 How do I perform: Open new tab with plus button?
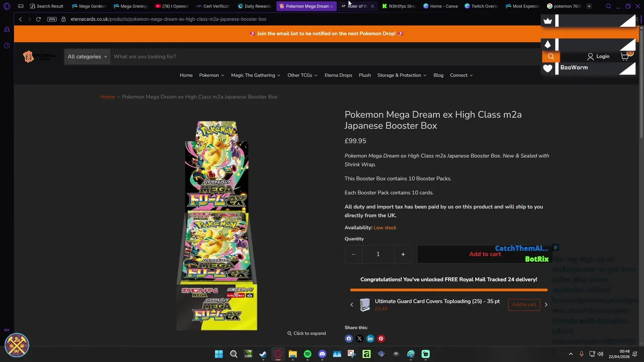(x=589, y=6)
